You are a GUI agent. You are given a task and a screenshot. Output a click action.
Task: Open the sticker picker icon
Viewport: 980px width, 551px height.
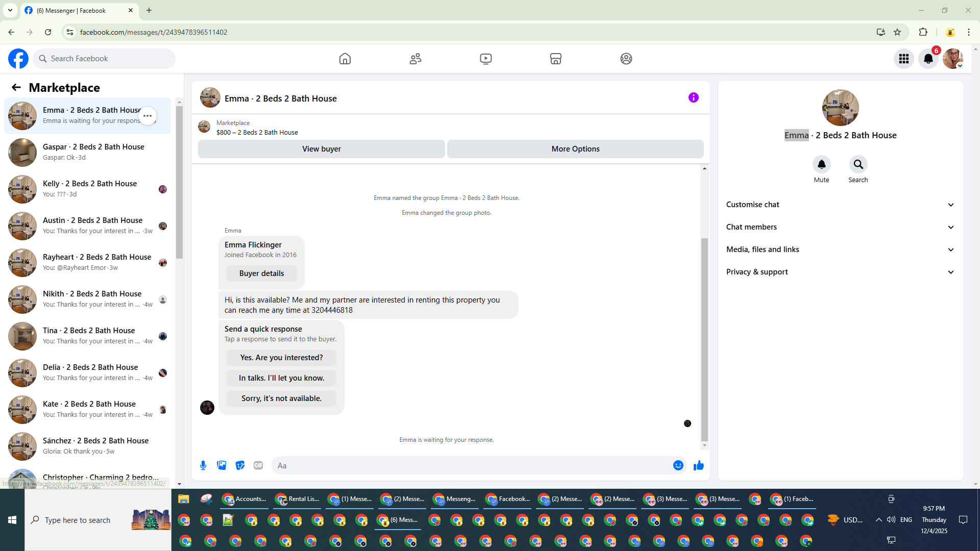click(240, 465)
